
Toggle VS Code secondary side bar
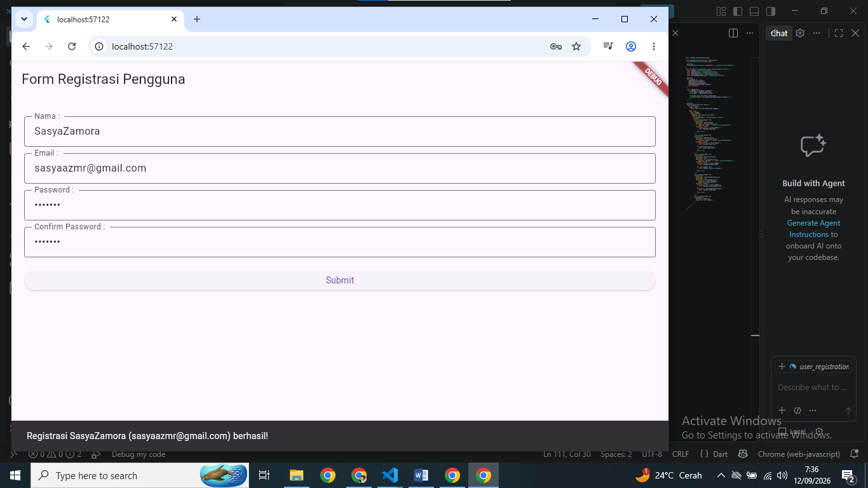click(x=771, y=11)
